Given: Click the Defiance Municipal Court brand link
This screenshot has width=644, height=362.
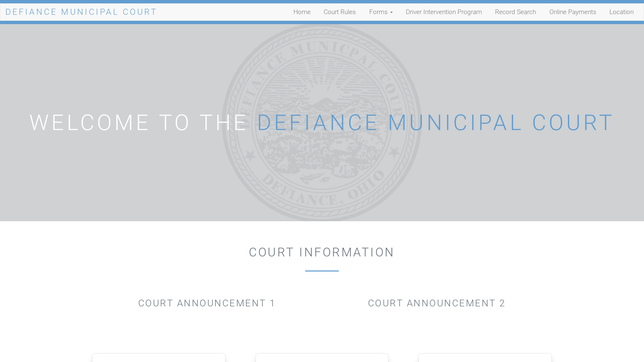Looking at the screenshot, I should click(81, 12).
